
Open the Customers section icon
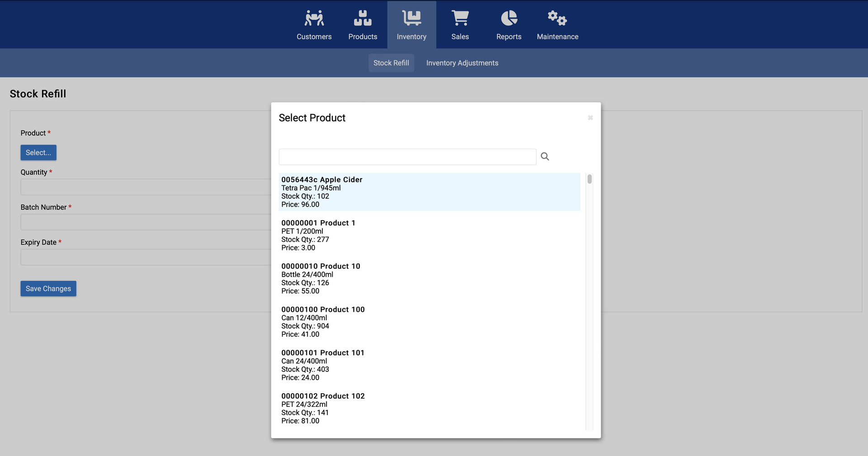(x=314, y=19)
